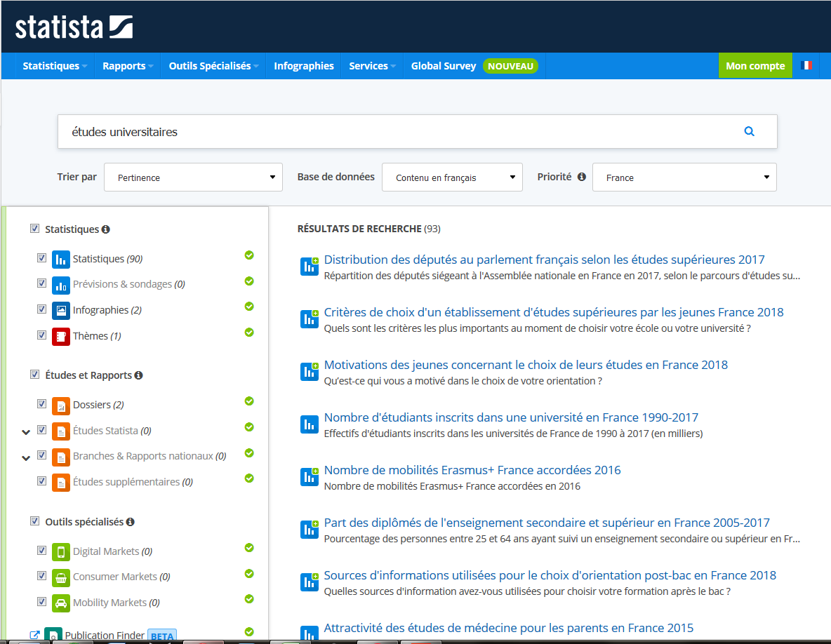Image resolution: width=831 pixels, height=644 pixels.
Task: Open the Priorité France dropdown
Action: coord(684,177)
